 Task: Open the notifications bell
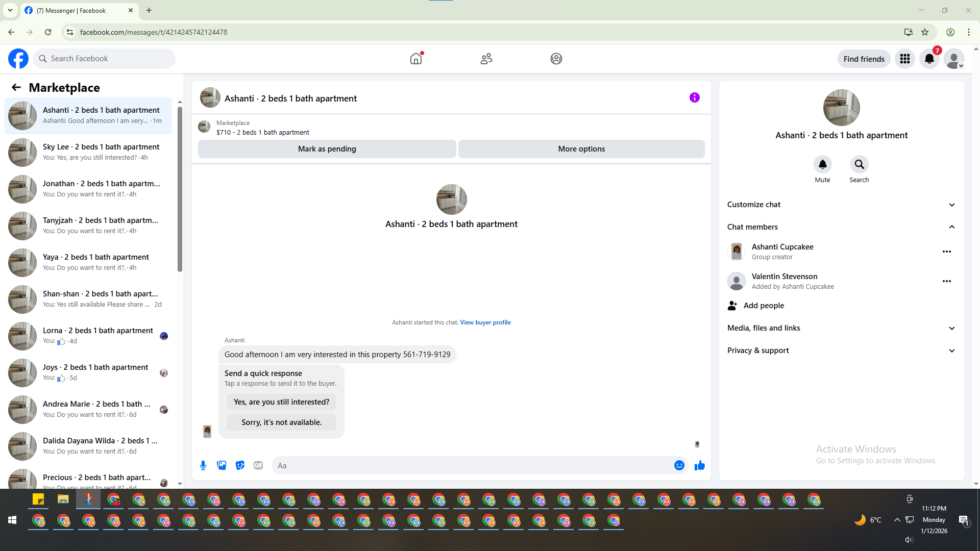[x=929, y=59]
